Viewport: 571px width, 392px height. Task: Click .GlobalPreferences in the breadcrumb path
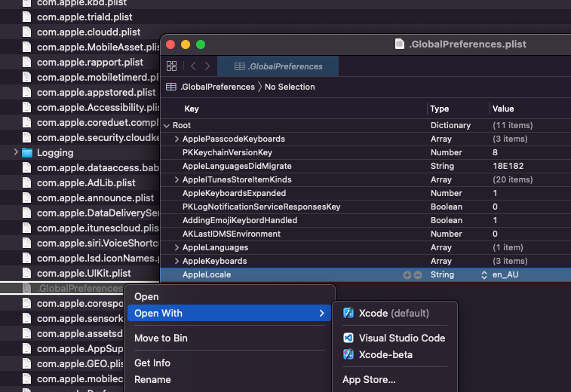(218, 87)
